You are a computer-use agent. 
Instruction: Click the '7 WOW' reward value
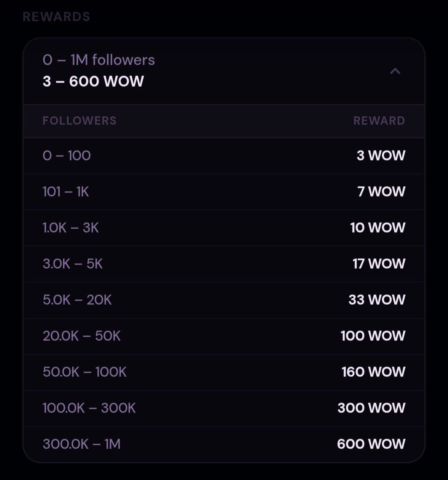pyautogui.click(x=381, y=192)
